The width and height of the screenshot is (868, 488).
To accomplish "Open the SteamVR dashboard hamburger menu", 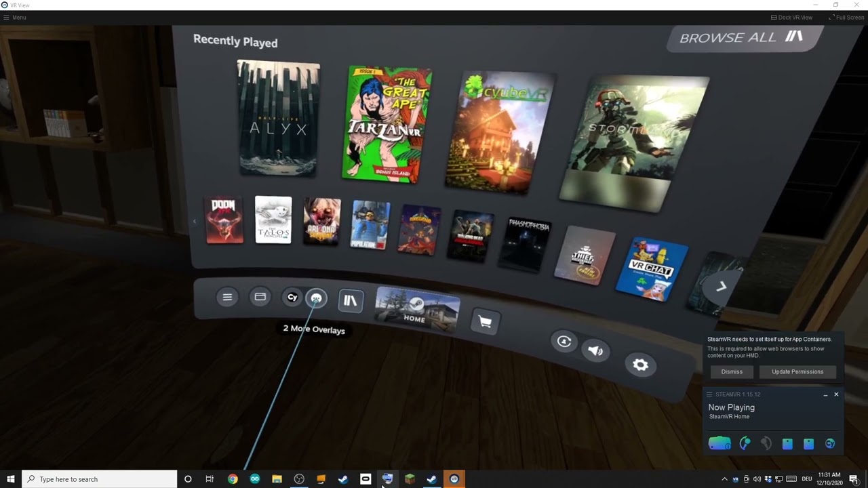I will point(227,297).
